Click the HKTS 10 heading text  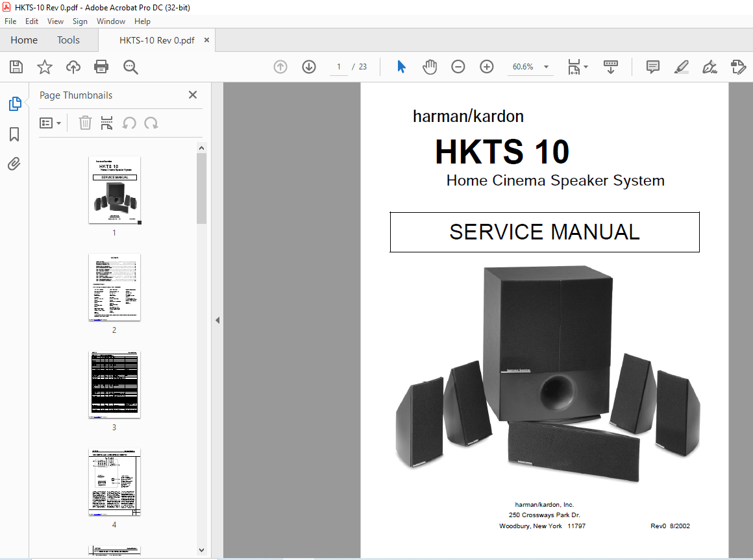[502, 152]
